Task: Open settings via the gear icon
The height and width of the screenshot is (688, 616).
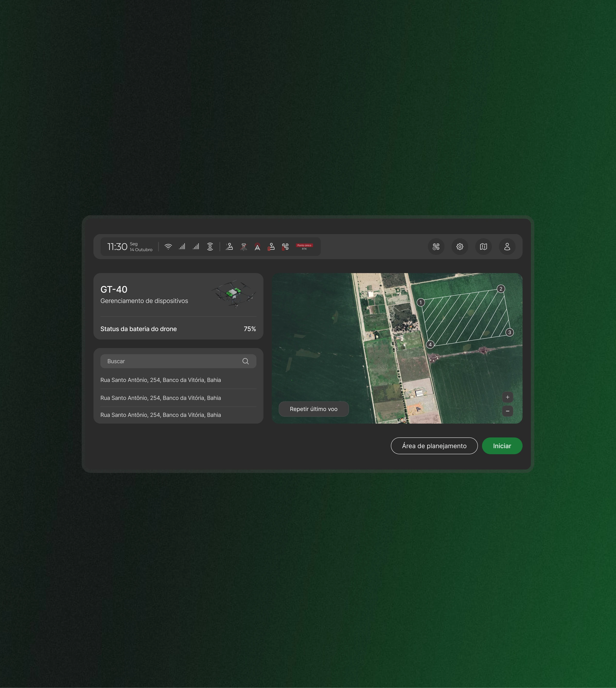Action: click(460, 247)
